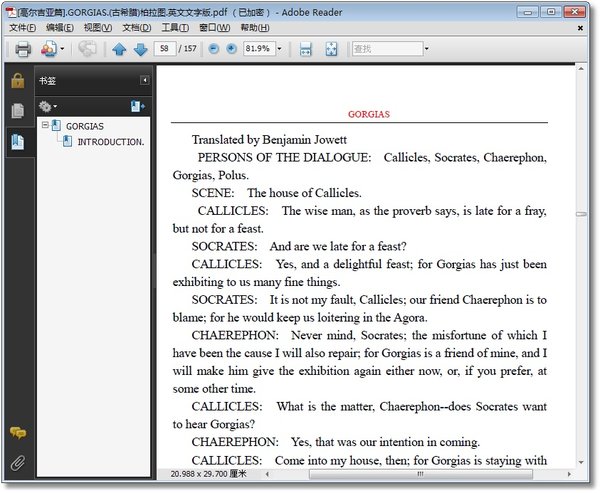Collapse the GORGIAS bookmark tree node
The height and width of the screenshot is (493, 600).
click(44, 126)
